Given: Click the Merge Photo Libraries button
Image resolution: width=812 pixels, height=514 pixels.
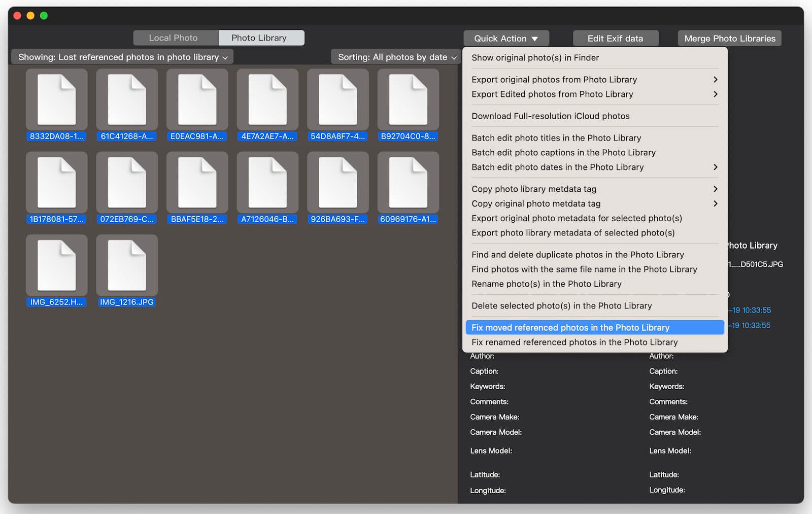Looking at the screenshot, I should (x=730, y=39).
